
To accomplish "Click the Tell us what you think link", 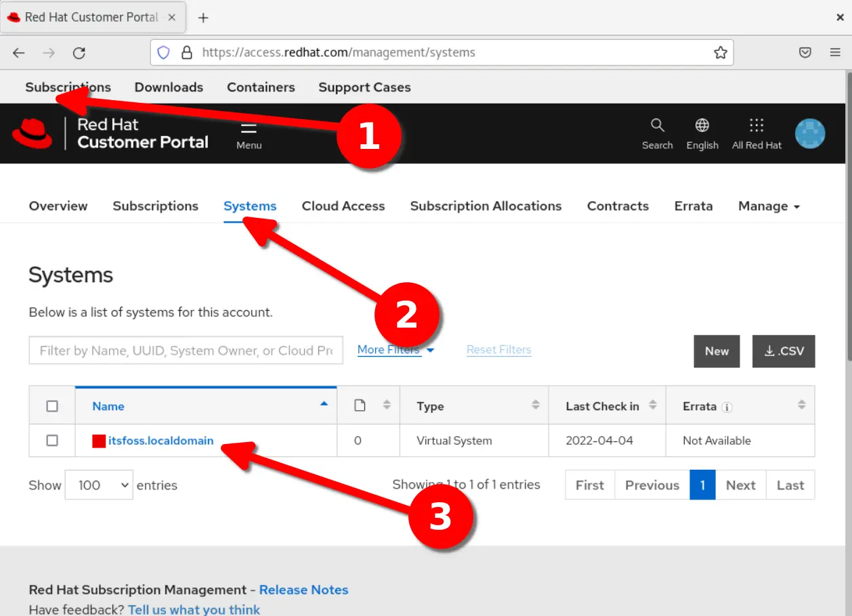I will [194, 609].
